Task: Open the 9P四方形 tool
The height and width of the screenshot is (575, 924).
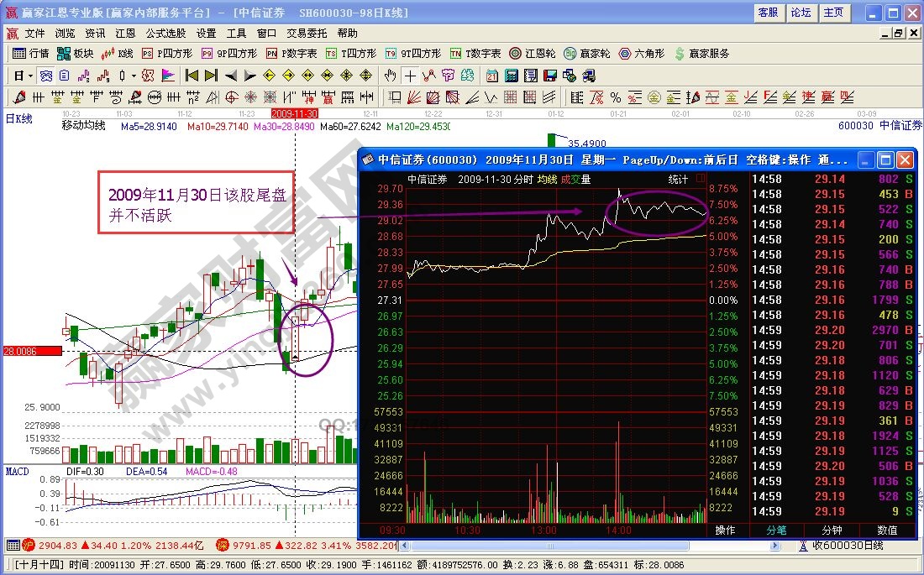Action: tap(229, 54)
